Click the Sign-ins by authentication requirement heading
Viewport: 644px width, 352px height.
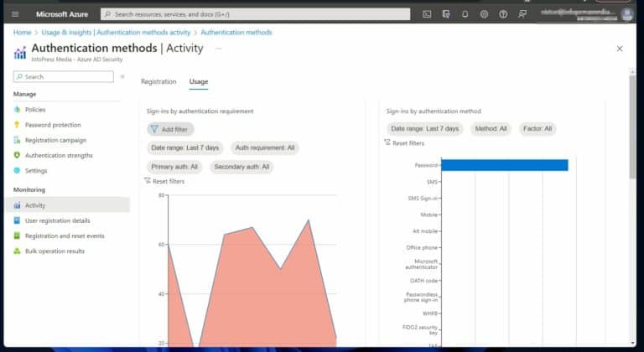(200, 111)
